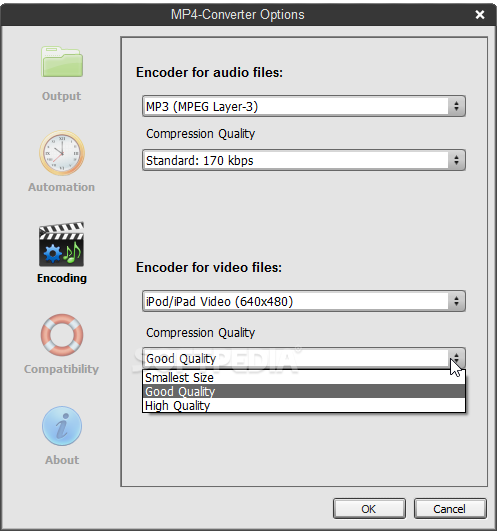497x531 pixels.
Task: Click the audio "Compression Quality" label
Action: [200, 134]
